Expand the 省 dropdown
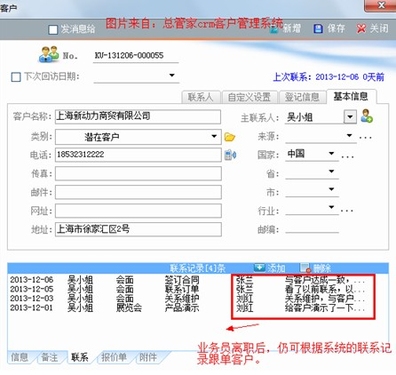 coord(331,171)
